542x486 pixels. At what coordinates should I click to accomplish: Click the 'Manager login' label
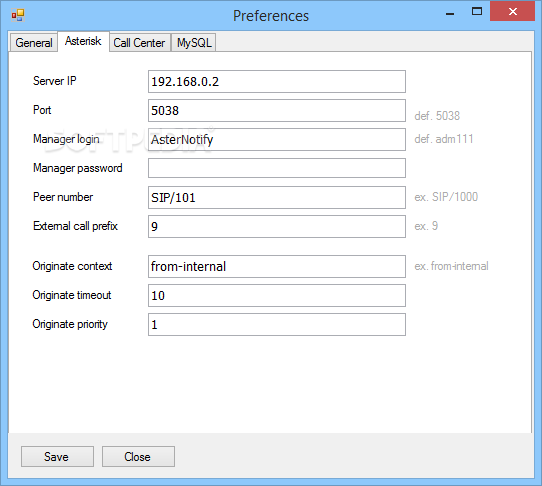[66, 139]
